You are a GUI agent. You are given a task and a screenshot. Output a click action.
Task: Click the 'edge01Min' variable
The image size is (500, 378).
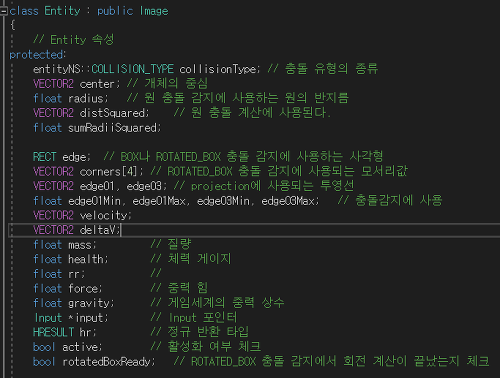94,201
